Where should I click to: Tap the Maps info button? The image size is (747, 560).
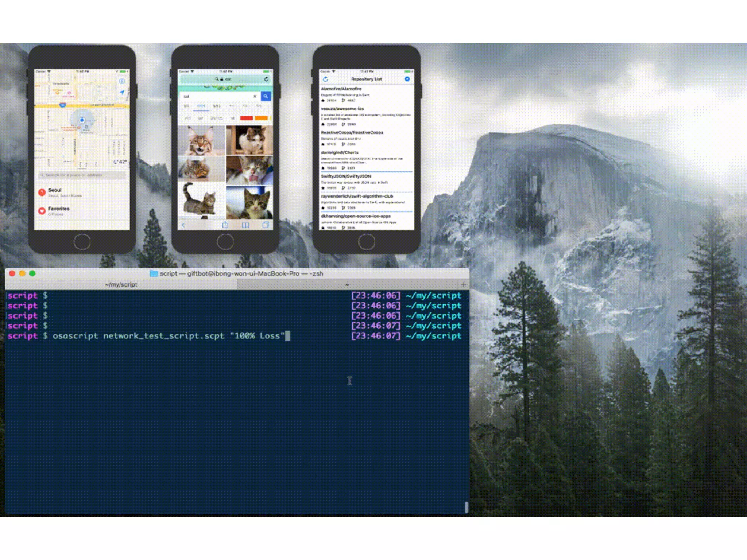pyautogui.click(x=122, y=81)
